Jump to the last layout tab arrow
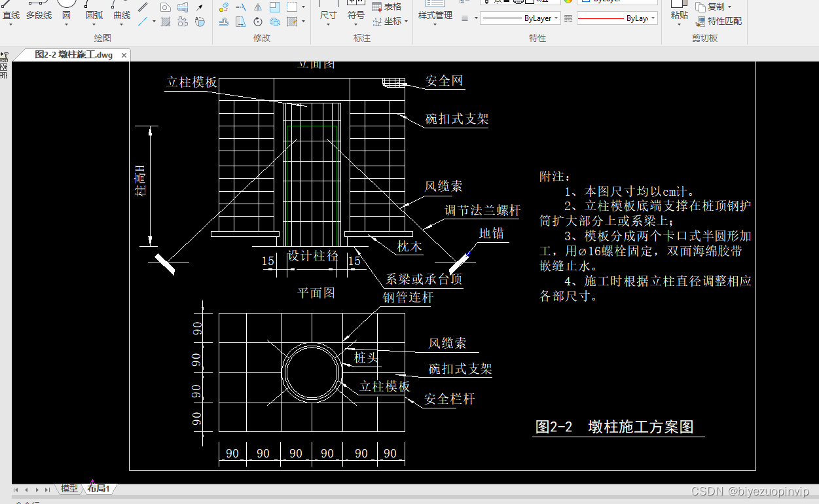 point(47,490)
